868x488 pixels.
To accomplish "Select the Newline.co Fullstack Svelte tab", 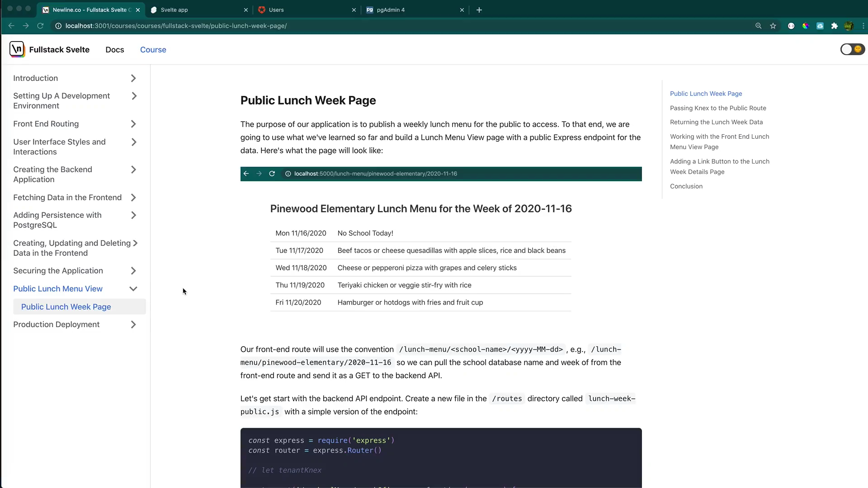I will coord(91,10).
